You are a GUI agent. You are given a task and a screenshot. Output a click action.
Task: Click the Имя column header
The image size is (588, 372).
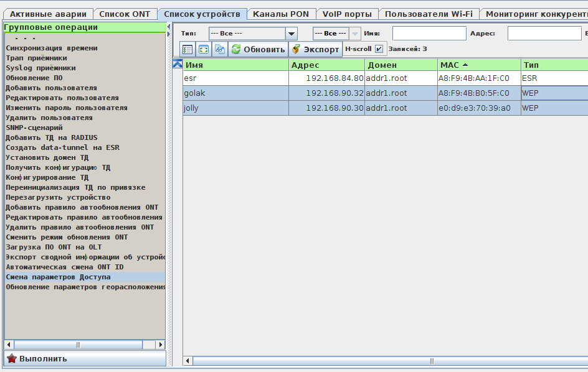tap(236, 65)
